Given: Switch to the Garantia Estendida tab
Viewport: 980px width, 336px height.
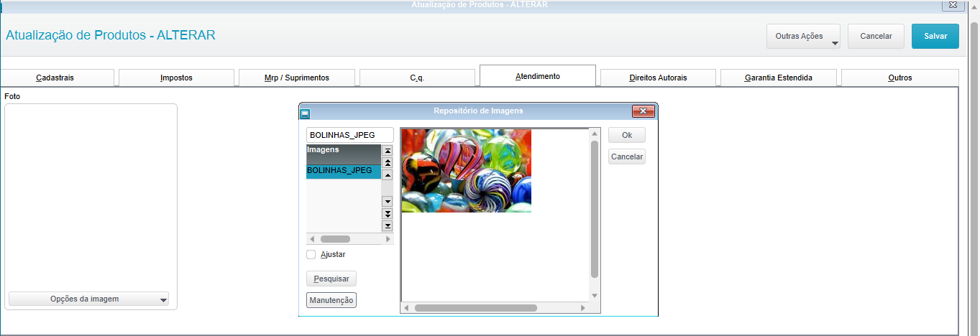Looking at the screenshot, I should click(x=779, y=78).
